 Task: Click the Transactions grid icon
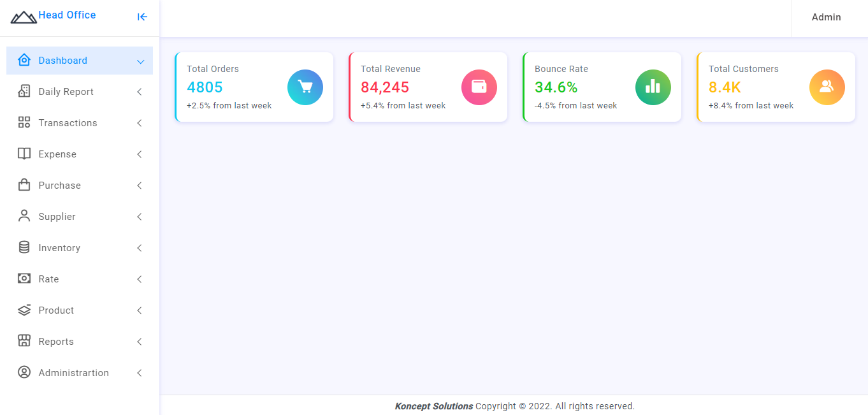pos(24,122)
